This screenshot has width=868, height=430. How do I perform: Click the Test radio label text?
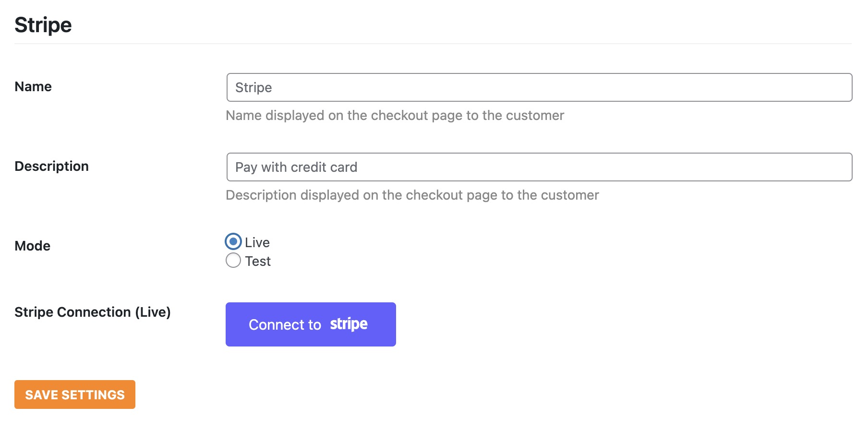pos(258,261)
